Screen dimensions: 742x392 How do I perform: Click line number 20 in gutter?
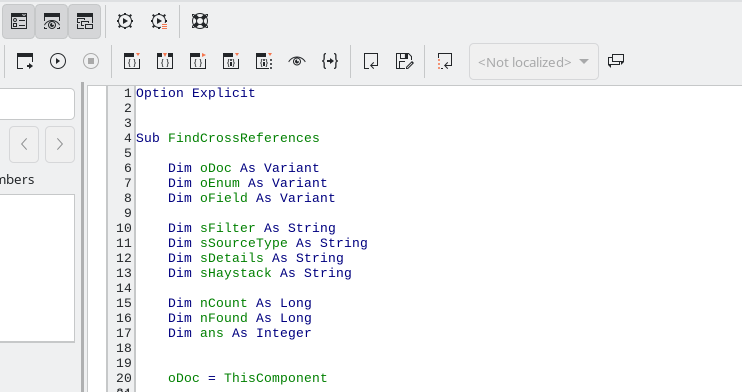coord(124,378)
